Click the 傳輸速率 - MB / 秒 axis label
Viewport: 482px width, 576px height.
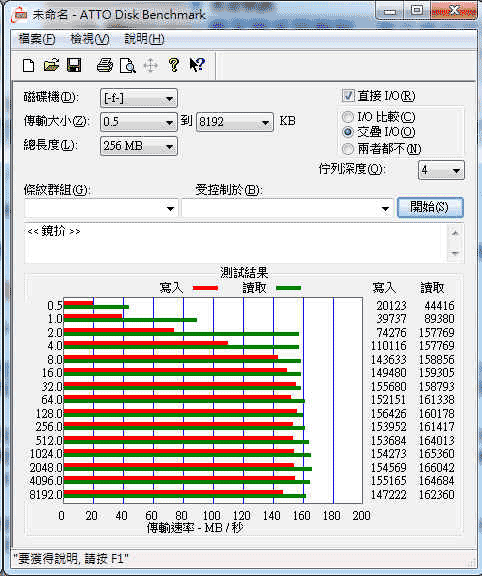[195, 528]
